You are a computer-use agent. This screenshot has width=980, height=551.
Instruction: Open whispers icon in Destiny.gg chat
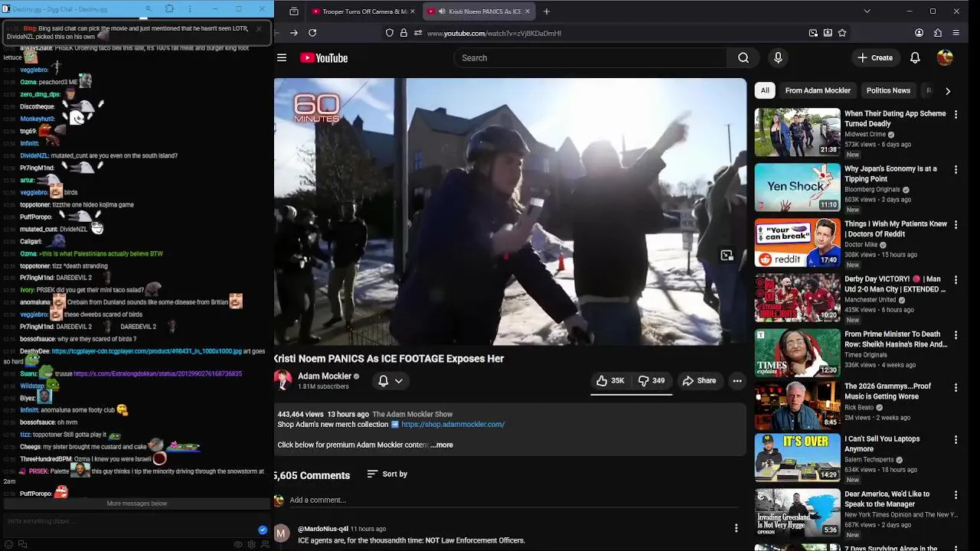point(22,544)
